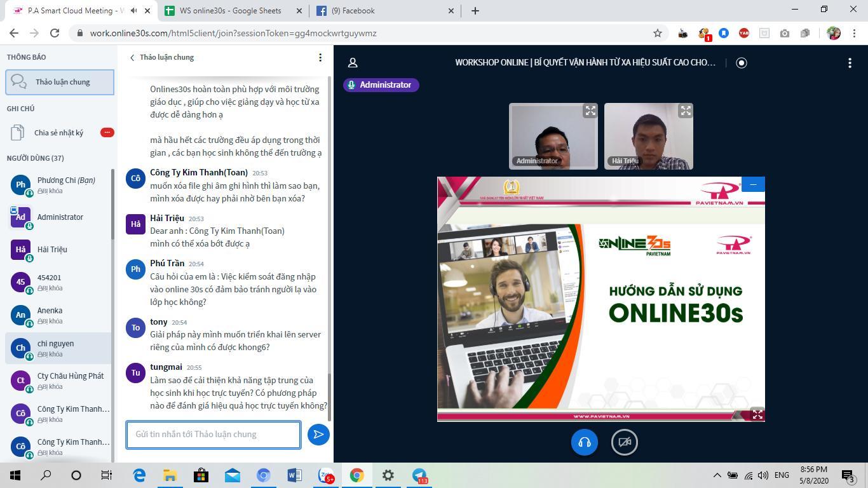Click the recording indicator icon
Screen dimensions: 868x488
pos(741,62)
